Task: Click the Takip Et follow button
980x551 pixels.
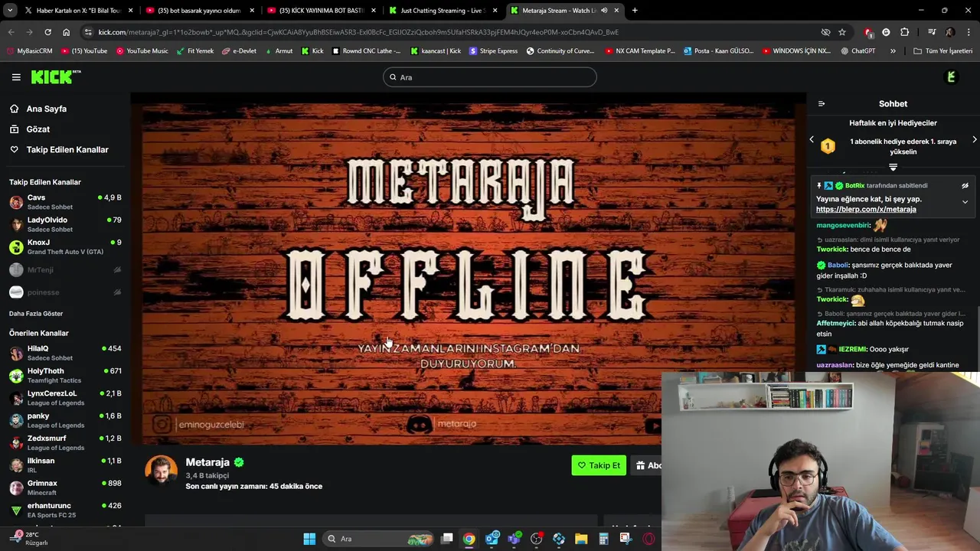Action: point(599,465)
